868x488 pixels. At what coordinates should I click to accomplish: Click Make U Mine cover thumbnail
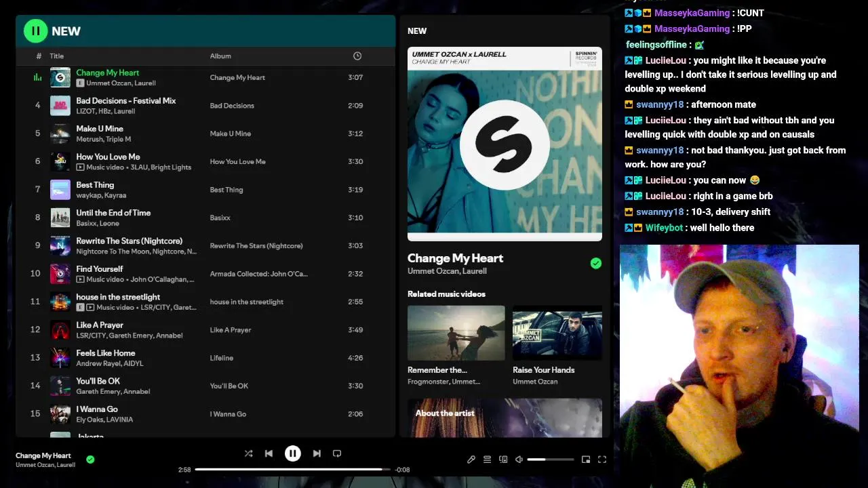(x=60, y=134)
